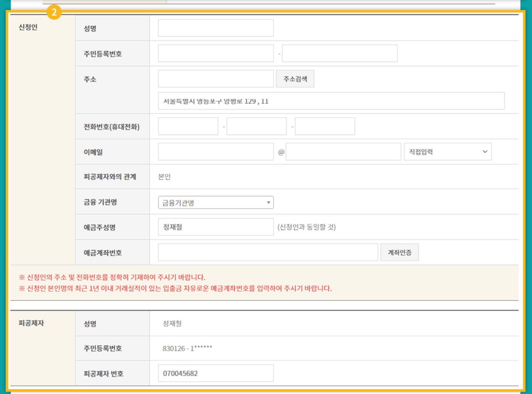This screenshot has width=532, height=394.
Task: Click the email domain field after the @ symbol
Action: [x=343, y=152]
